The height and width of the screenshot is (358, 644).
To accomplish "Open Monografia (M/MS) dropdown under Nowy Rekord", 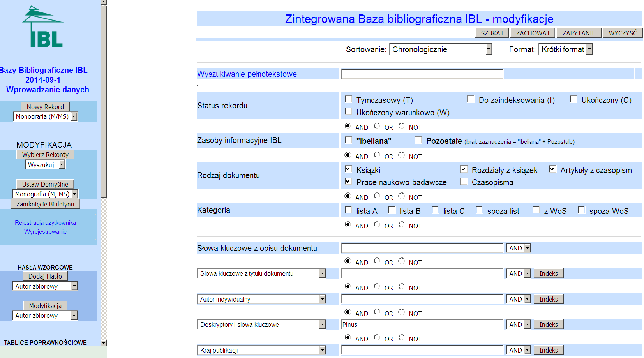I will 45,116.
